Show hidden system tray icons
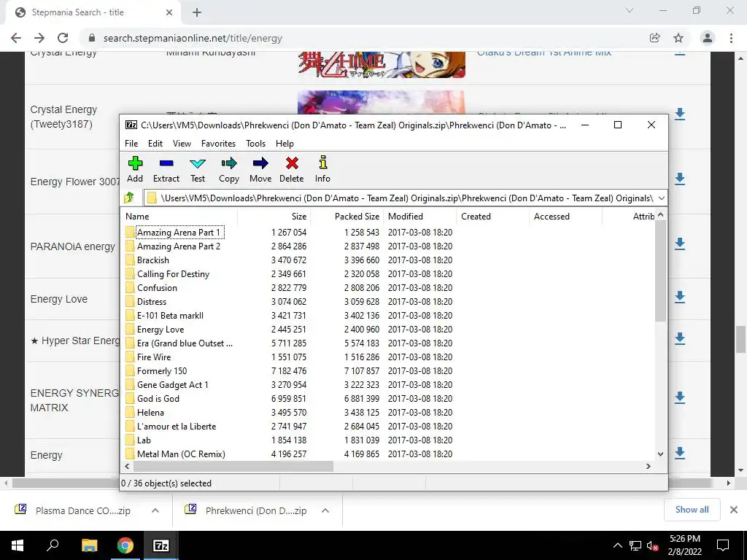This screenshot has width=747, height=560. [617, 545]
